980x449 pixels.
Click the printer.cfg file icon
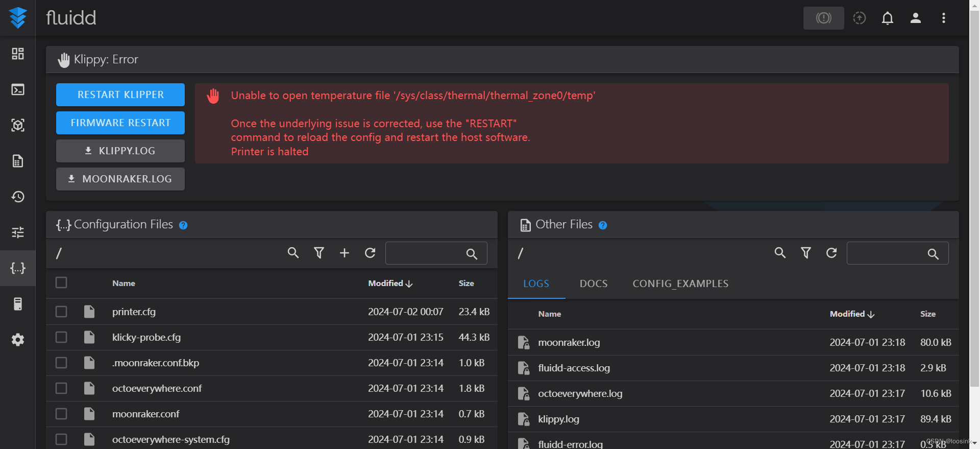[x=89, y=312]
